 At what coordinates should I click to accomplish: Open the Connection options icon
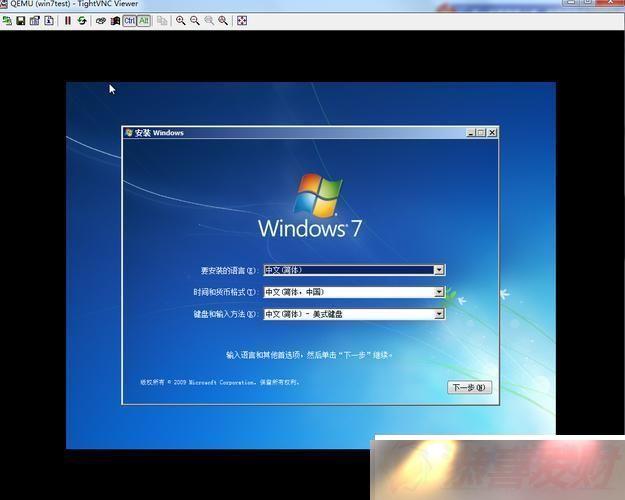tap(35, 21)
